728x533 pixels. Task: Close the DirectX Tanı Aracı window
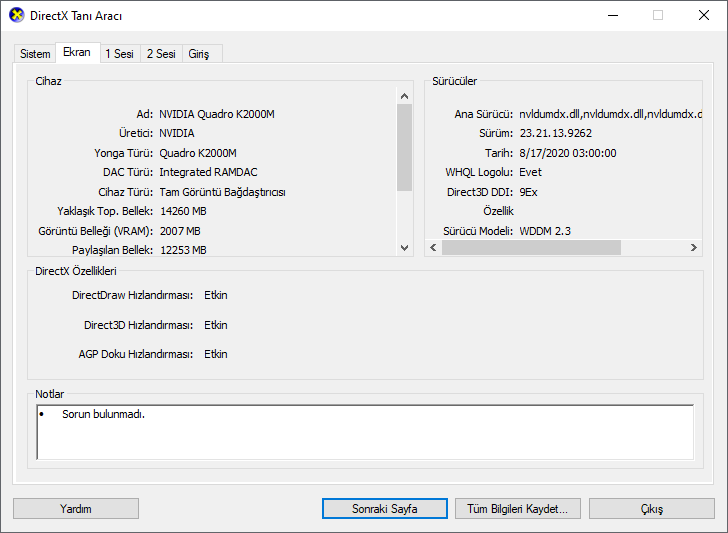pos(704,15)
